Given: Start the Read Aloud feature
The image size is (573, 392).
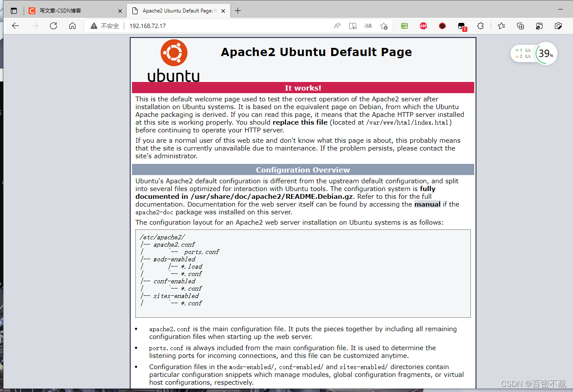Looking at the screenshot, I should 337,26.
